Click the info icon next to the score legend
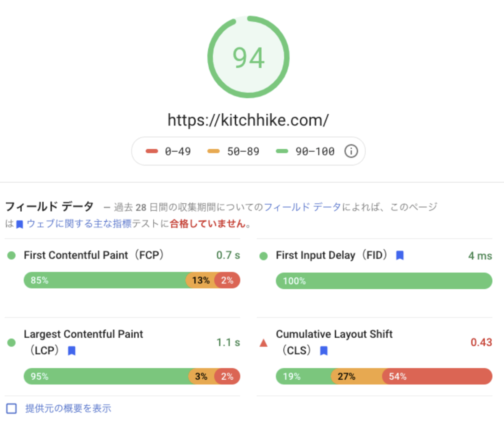Screen dimensions: 504x436 tap(351, 151)
